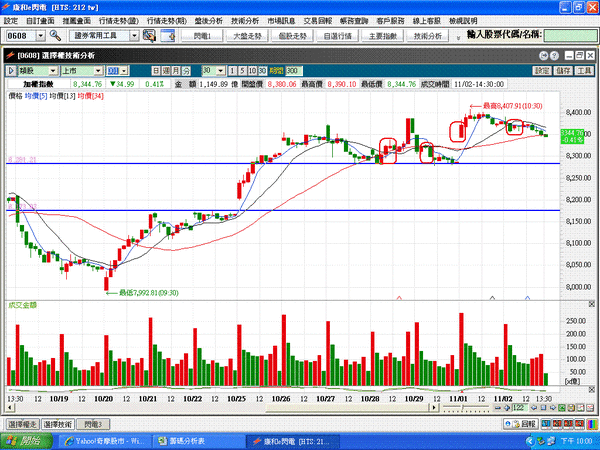Click the blue numbered screen icon 1
This screenshot has width=600, height=450.
(546, 424)
